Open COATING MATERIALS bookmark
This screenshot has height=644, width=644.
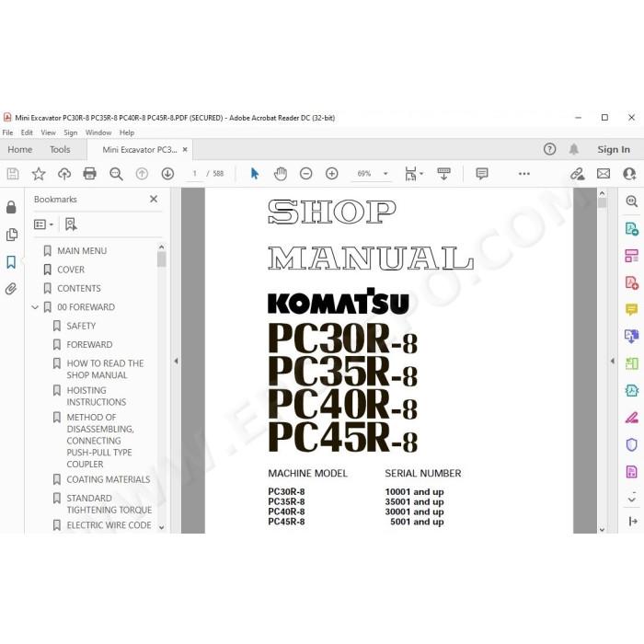[x=109, y=479]
